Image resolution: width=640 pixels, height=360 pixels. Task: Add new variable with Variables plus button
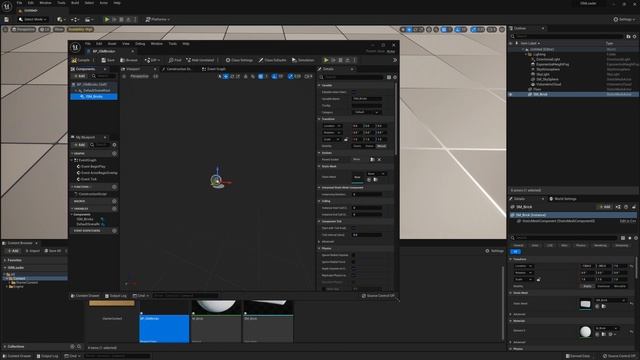click(x=114, y=209)
